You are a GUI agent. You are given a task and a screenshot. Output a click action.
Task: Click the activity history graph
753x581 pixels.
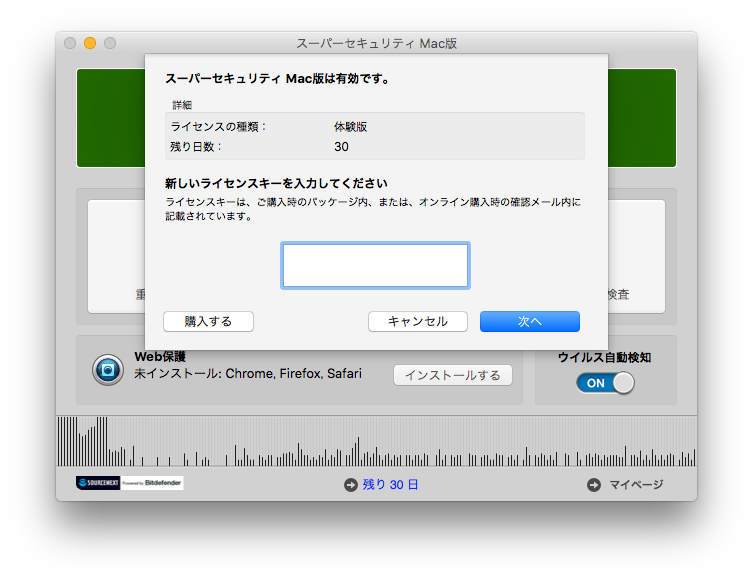[x=376, y=441]
